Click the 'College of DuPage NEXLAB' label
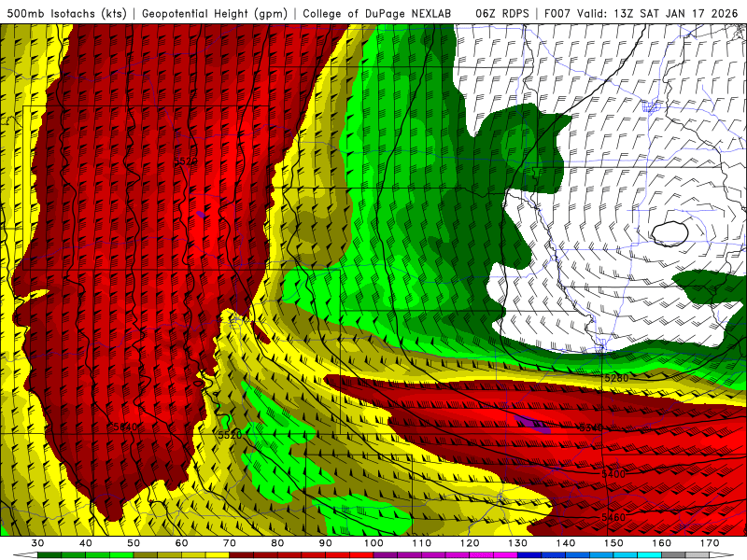This screenshot has height=560, width=747. click(377, 13)
